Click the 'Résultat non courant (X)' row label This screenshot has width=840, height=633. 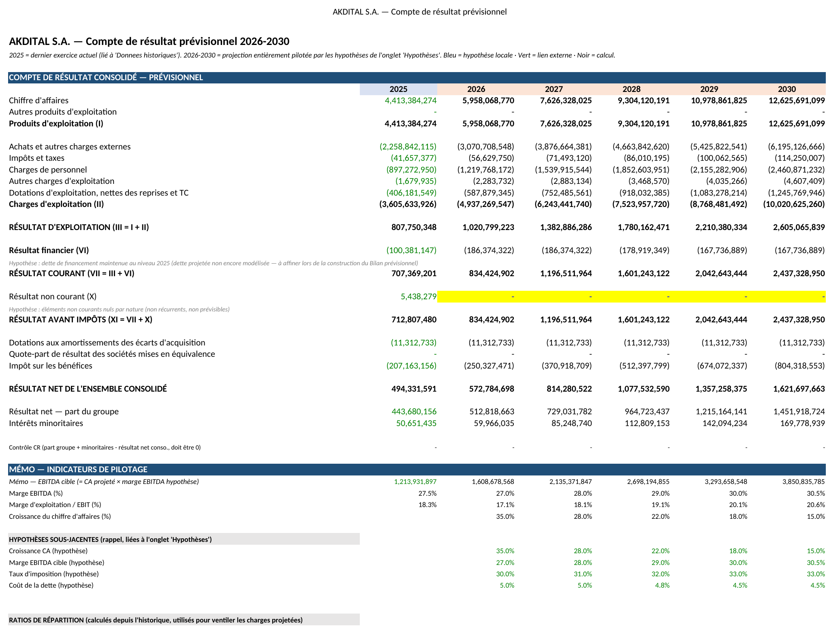pyautogui.click(x=53, y=296)
